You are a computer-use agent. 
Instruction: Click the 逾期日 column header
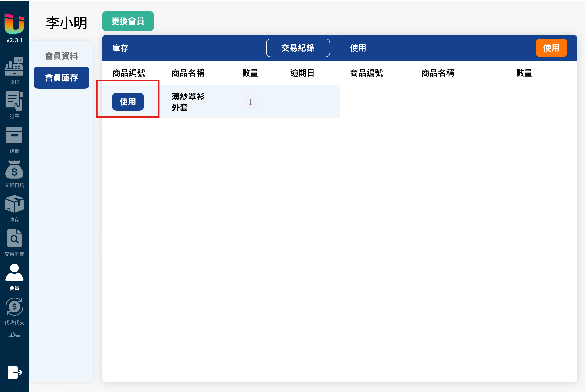[302, 73]
